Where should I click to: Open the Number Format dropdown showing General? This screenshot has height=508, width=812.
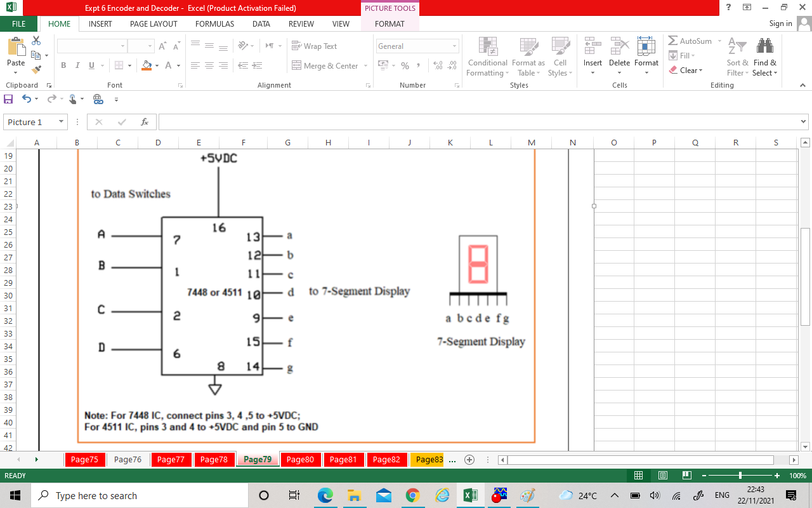(416, 46)
